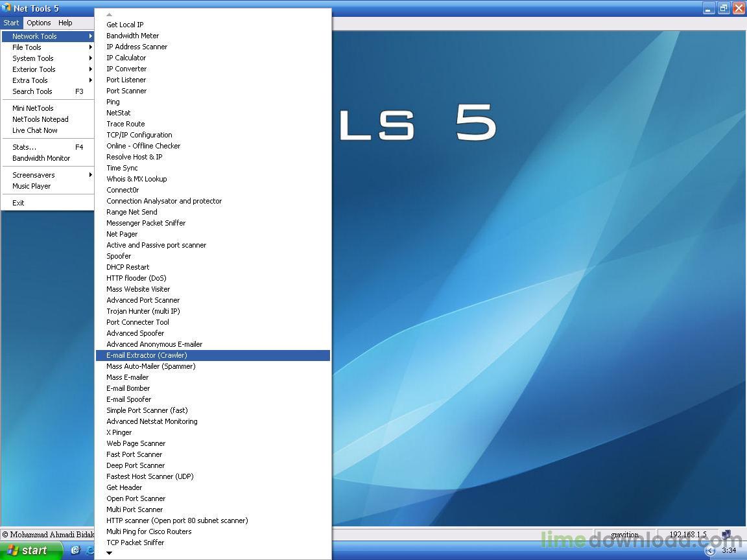Open the Windows start button

click(31, 550)
